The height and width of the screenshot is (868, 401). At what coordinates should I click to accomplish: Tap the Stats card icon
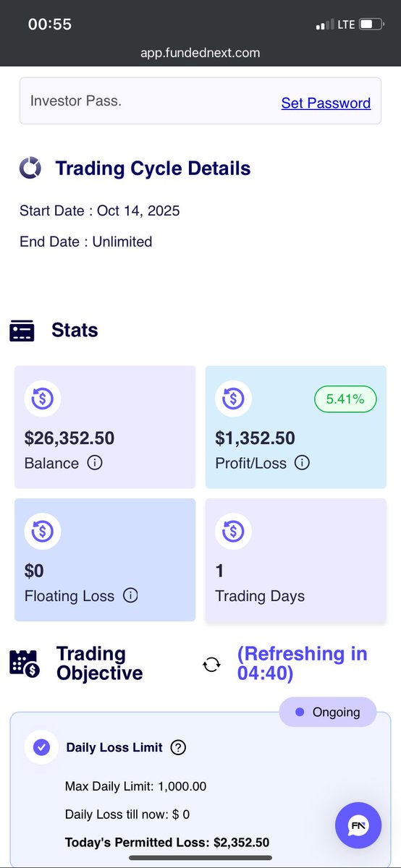(x=22, y=331)
